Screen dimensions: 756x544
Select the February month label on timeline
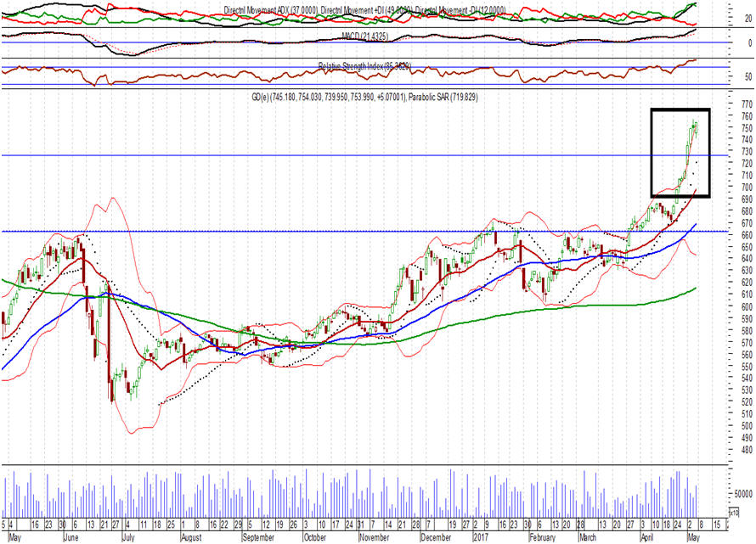tap(543, 537)
